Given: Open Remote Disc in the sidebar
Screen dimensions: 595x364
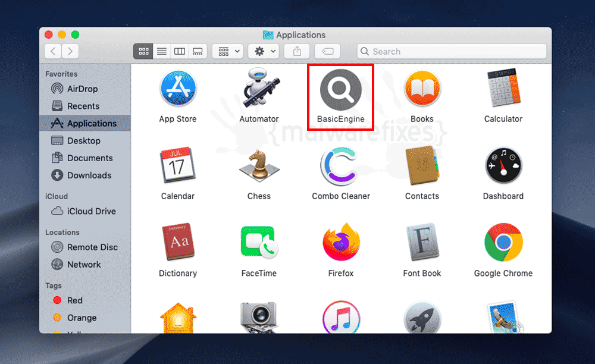Looking at the screenshot, I should pyautogui.click(x=85, y=247).
